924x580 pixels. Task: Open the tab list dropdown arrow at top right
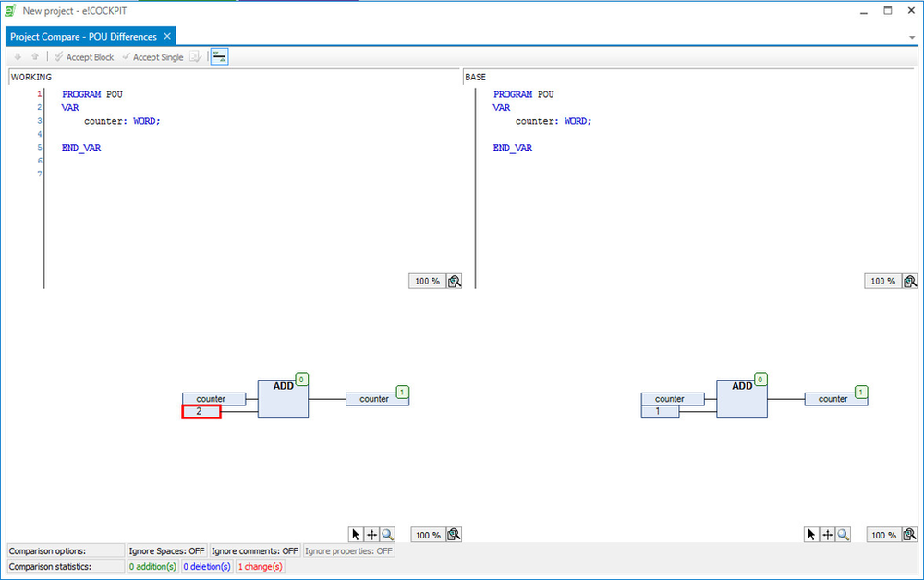tap(912, 38)
